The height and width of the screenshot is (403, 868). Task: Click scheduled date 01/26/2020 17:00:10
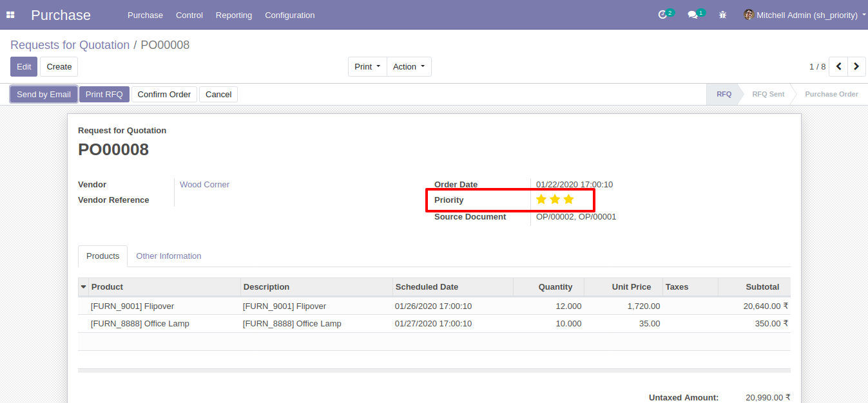(x=434, y=306)
